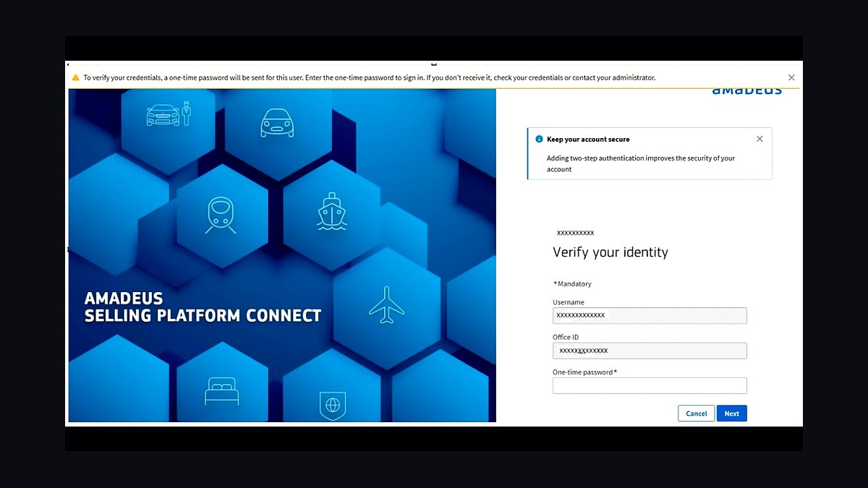Click the Cancel button

pos(696,414)
